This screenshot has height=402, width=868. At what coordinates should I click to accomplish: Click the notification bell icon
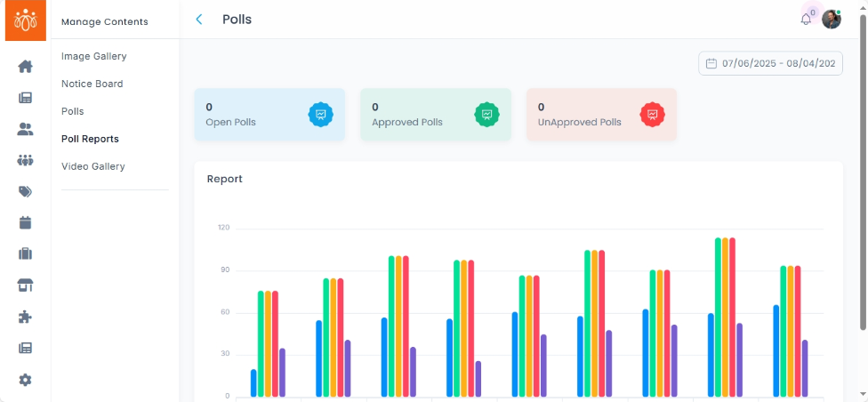click(806, 20)
